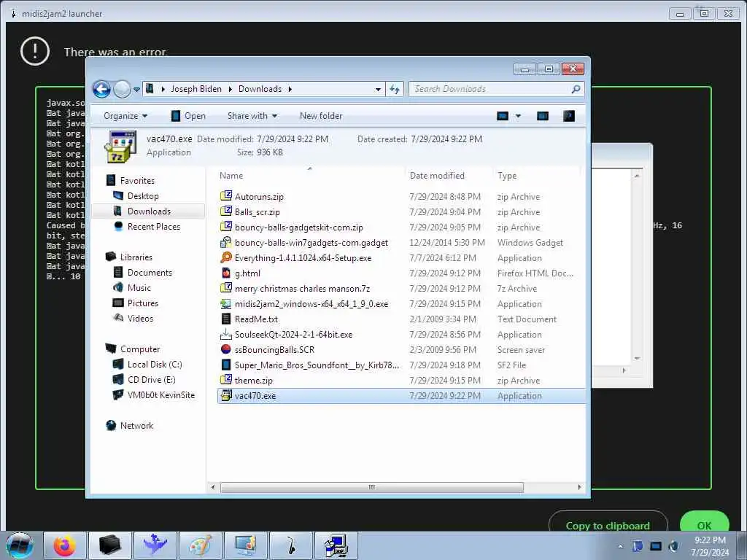Select the midis2jam2_windows-x64 installer icon

coord(226,303)
